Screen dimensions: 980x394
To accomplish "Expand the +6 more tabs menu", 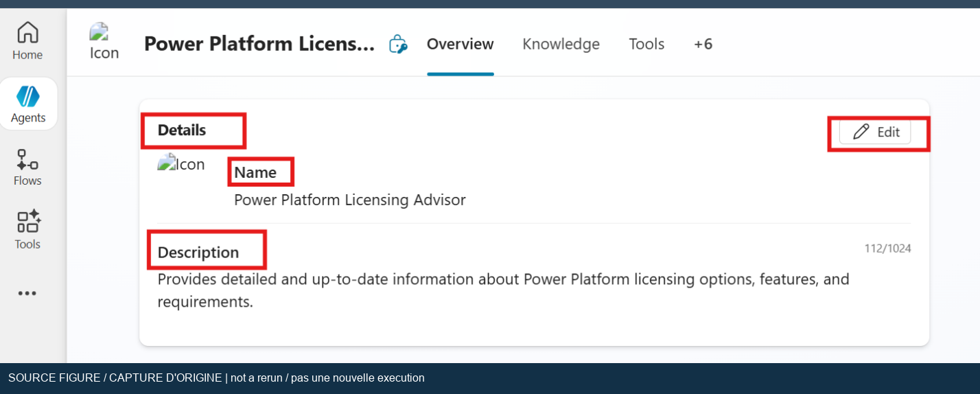I will 703,45.
